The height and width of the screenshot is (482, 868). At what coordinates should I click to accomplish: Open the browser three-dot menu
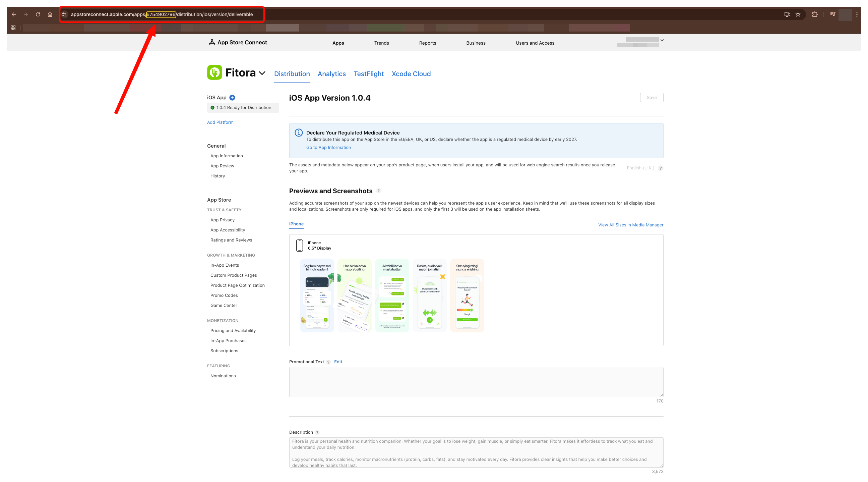(x=857, y=14)
